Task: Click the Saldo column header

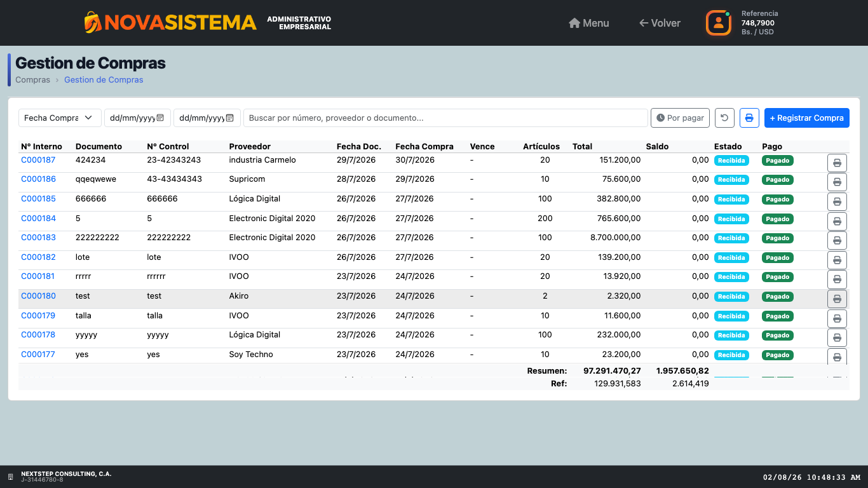Action: pyautogui.click(x=657, y=146)
